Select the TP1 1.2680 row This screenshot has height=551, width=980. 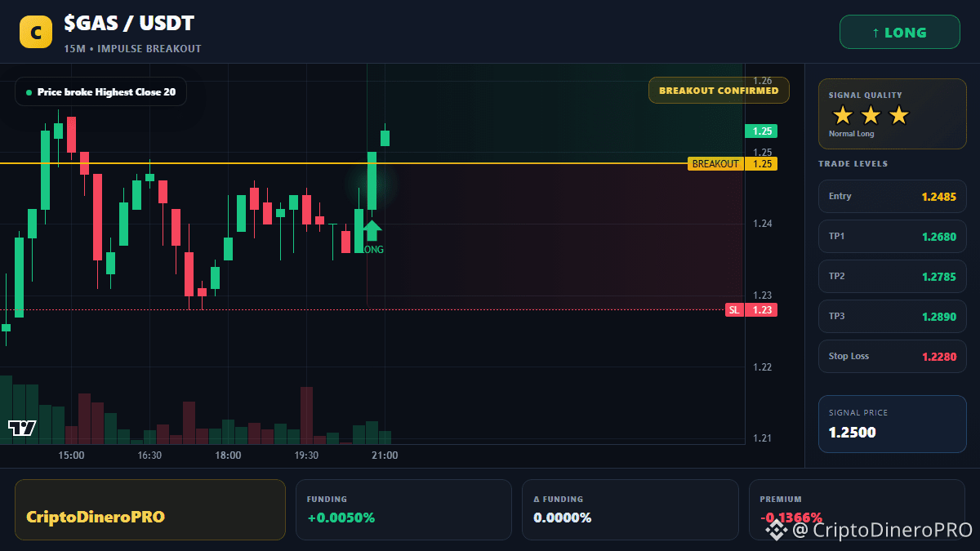click(x=892, y=237)
